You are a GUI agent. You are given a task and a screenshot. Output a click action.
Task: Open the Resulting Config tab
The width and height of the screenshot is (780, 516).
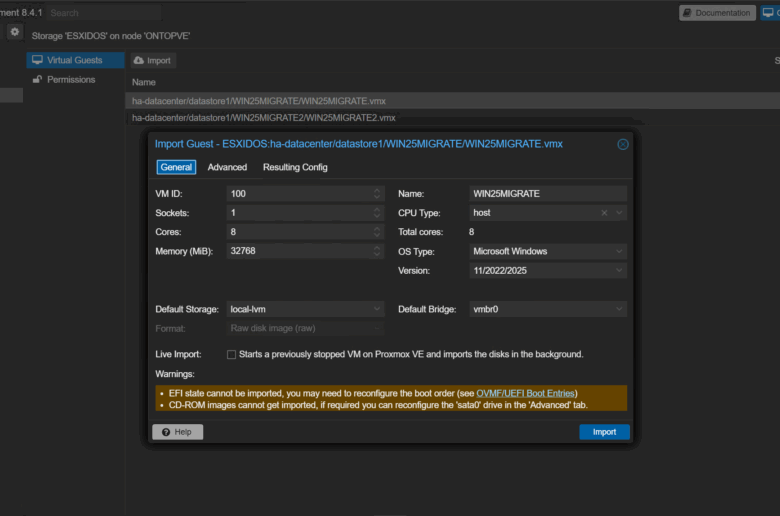(295, 167)
